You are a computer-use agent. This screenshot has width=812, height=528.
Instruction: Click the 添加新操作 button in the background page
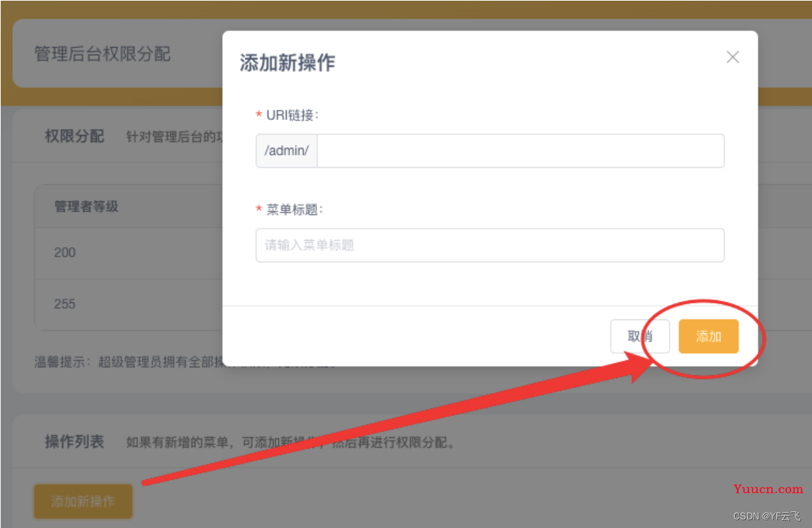(x=83, y=501)
